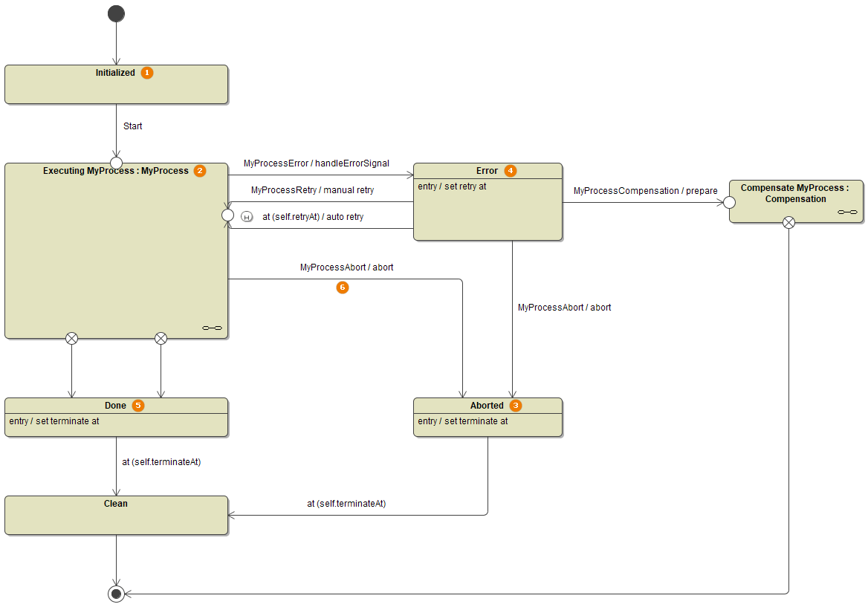Click the orange 6 badge on the abort transition
The image size is (868, 607).
pyautogui.click(x=343, y=288)
